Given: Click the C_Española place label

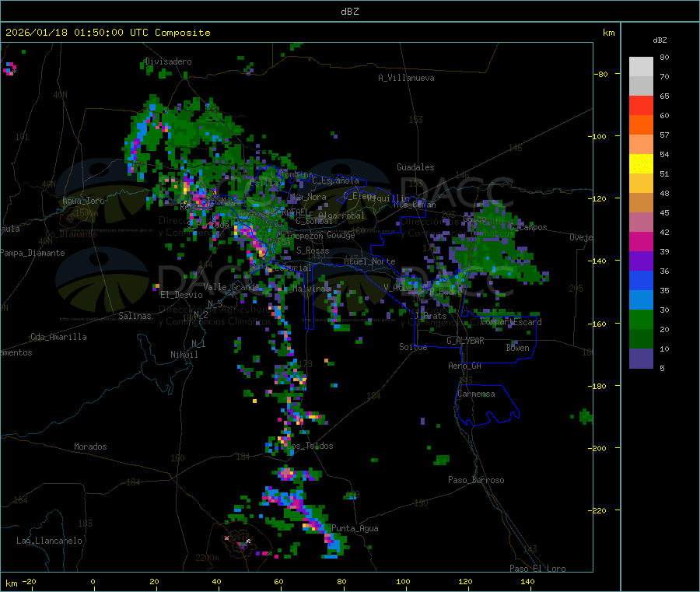Looking at the screenshot, I should 336,180.
